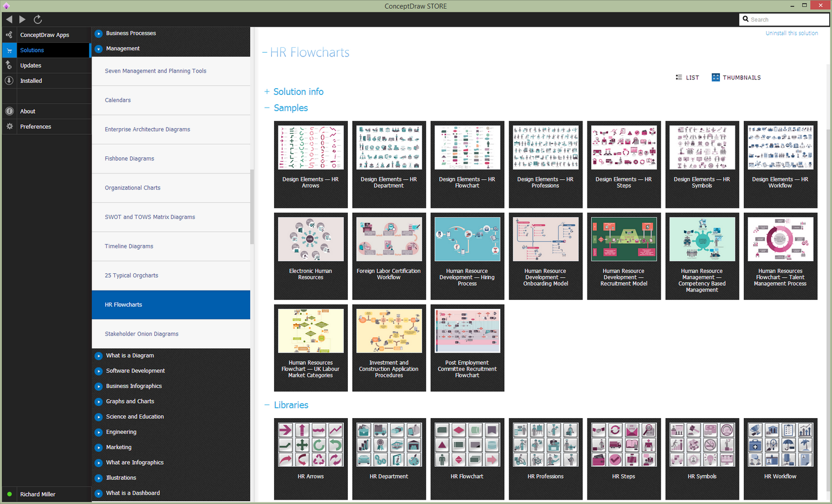Click the refresh icon in toolbar
This screenshot has height=504, width=832.
click(38, 19)
